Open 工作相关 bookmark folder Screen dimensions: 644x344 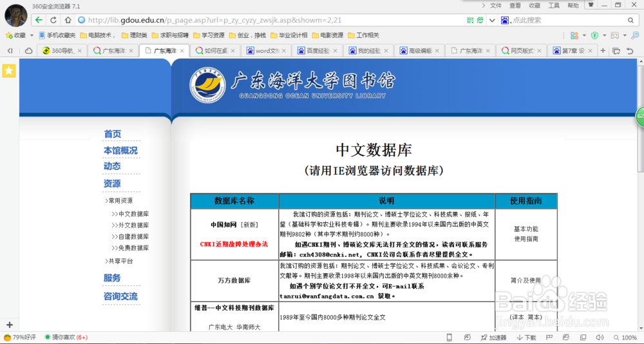point(363,35)
